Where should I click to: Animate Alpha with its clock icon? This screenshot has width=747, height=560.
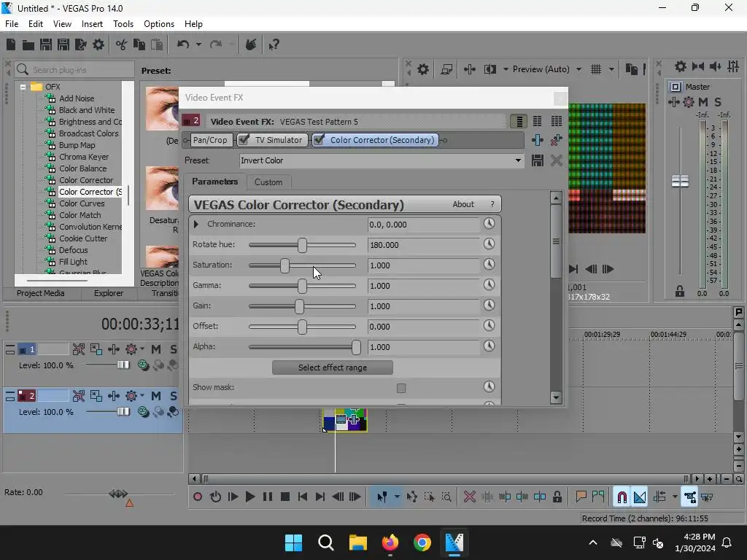[489, 346]
